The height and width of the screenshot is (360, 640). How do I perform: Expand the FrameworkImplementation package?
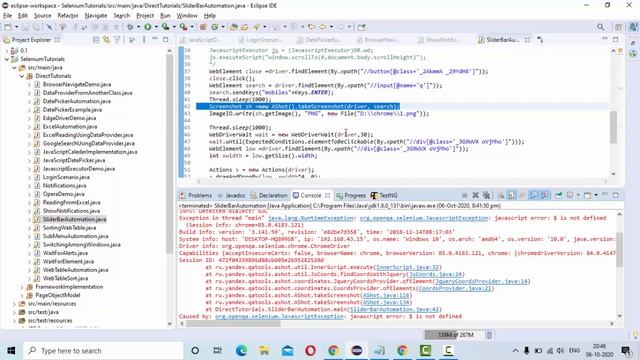tap(22, 287)
